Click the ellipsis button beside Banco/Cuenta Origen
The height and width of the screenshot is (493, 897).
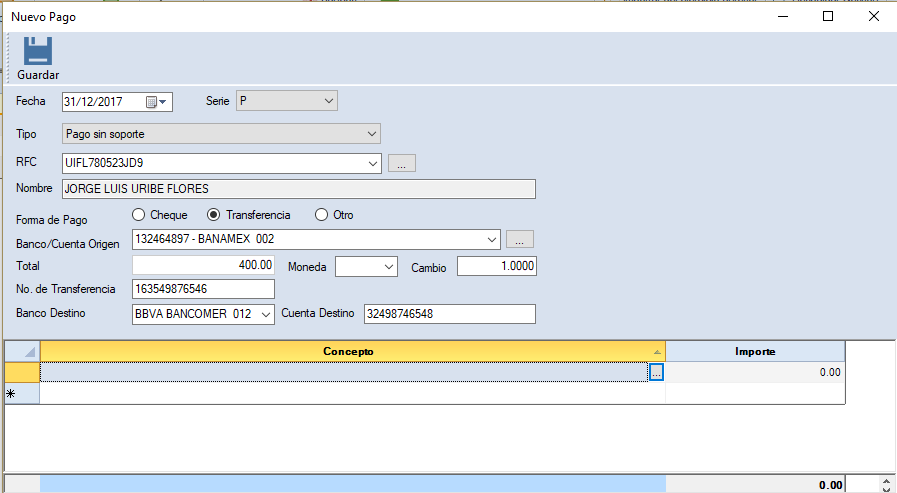pos(520,239)
